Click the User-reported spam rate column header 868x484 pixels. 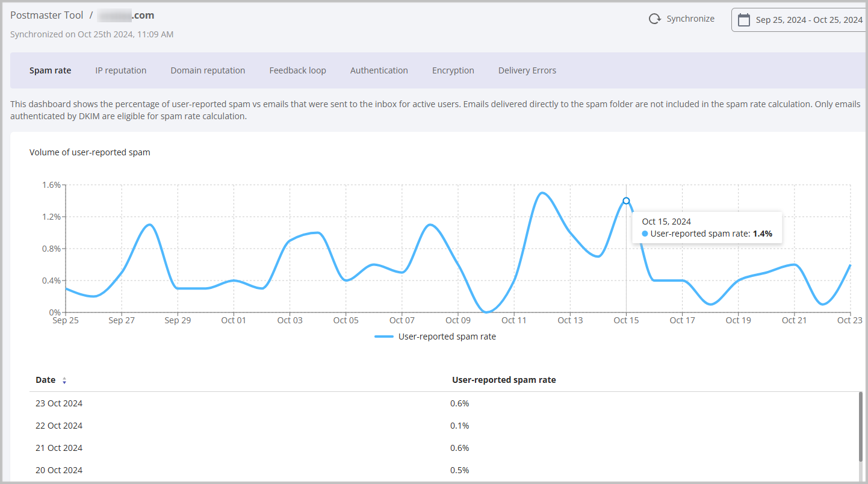(x=503, y=380)
